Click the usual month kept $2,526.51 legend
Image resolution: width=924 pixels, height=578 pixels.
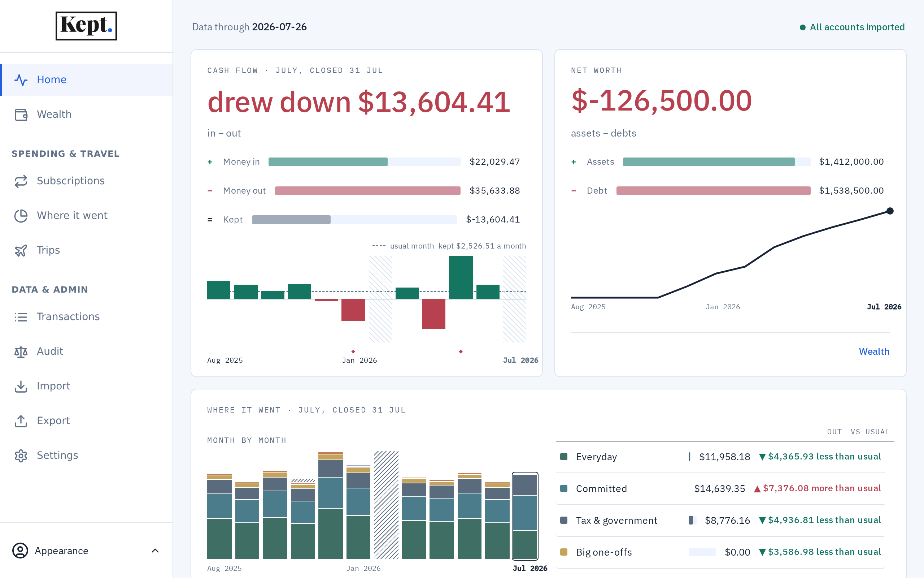[x=449, y=246]
